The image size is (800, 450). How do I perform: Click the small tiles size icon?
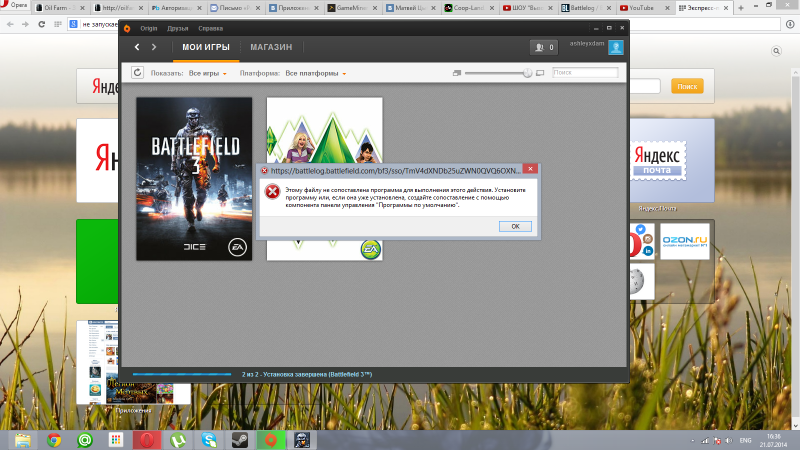(x=457, y=73)
